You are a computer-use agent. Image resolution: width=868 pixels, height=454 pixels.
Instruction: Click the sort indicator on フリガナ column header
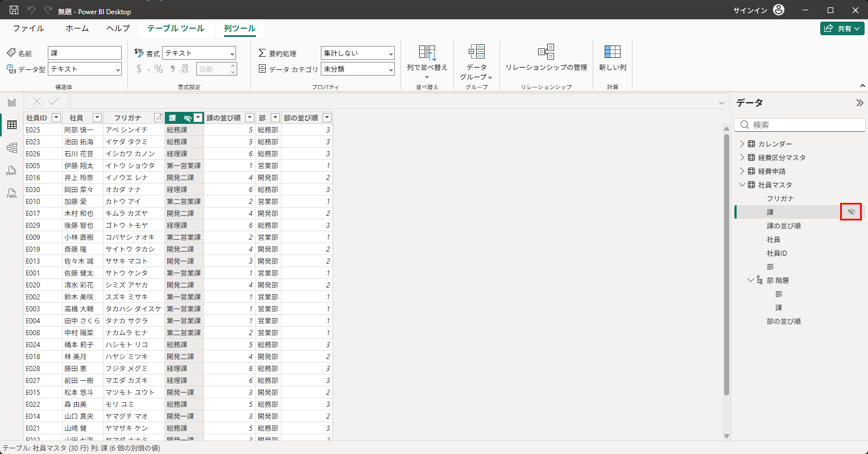159,118
